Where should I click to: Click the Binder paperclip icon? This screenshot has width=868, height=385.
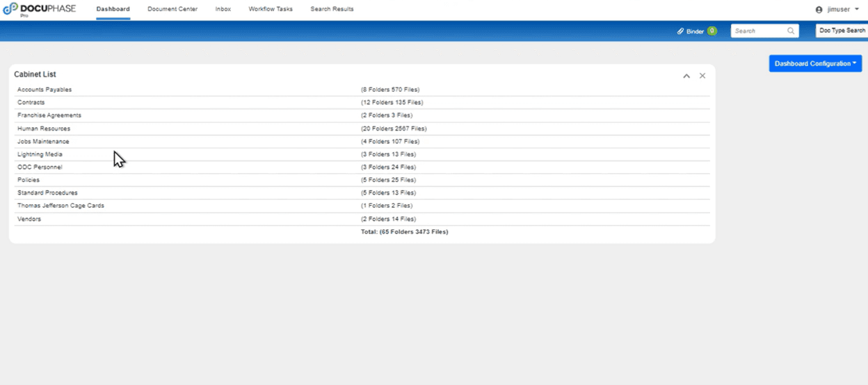pyautogui.click(x=681, y=31)
